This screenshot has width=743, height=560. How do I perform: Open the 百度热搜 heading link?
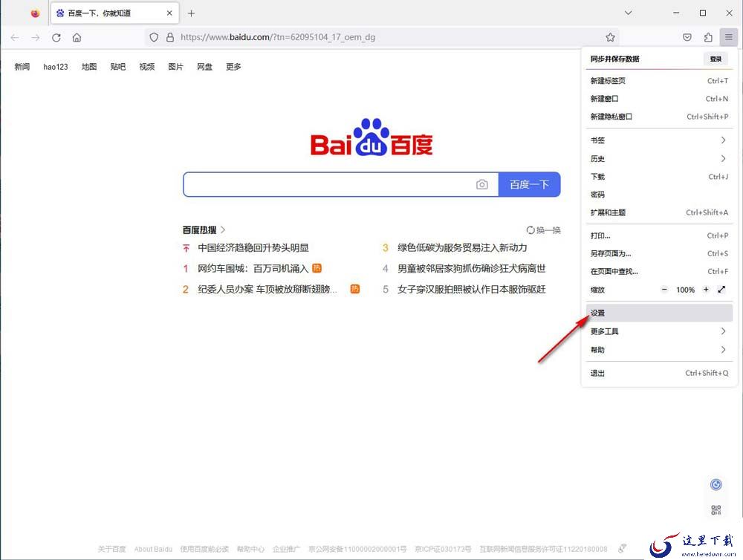(204, 229)
